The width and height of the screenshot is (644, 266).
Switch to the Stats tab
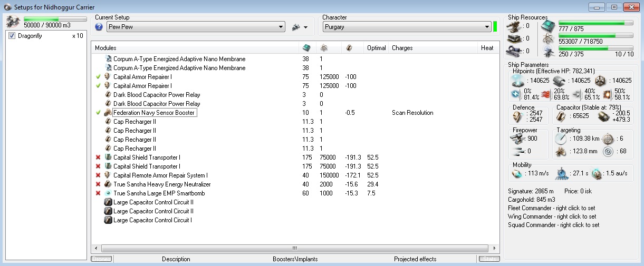pos(488,259)
